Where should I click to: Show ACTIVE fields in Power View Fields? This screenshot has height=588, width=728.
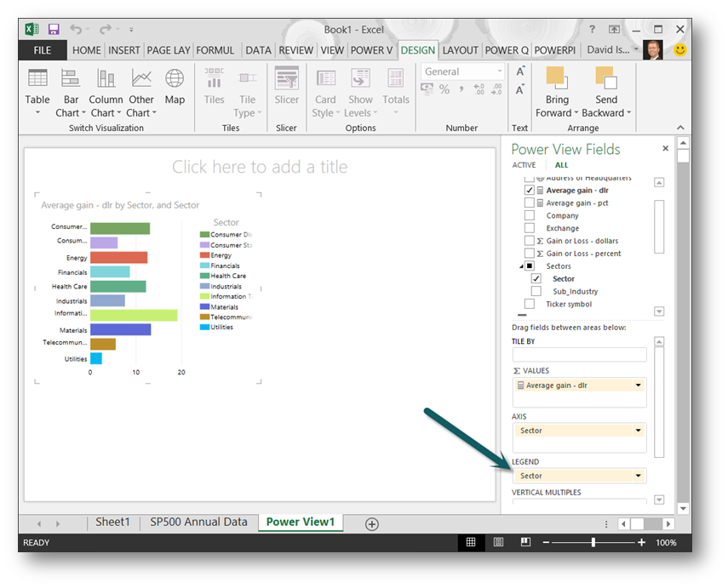[x=524, y=165]
